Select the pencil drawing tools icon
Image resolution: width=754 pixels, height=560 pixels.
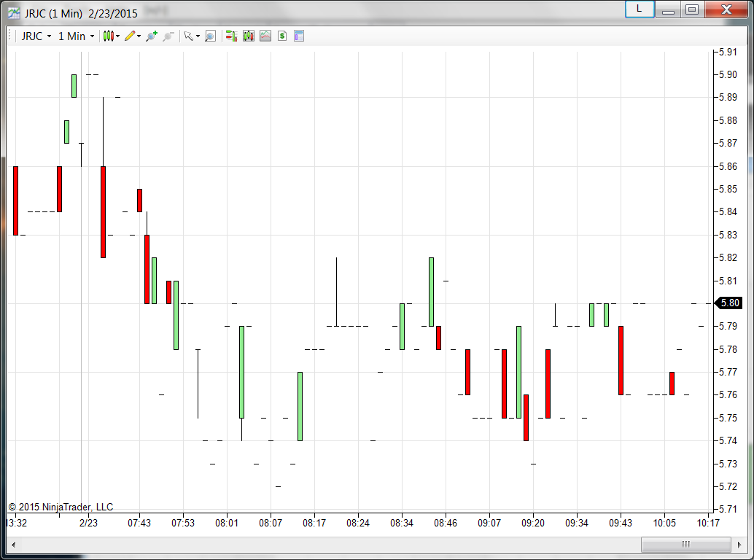129,36
